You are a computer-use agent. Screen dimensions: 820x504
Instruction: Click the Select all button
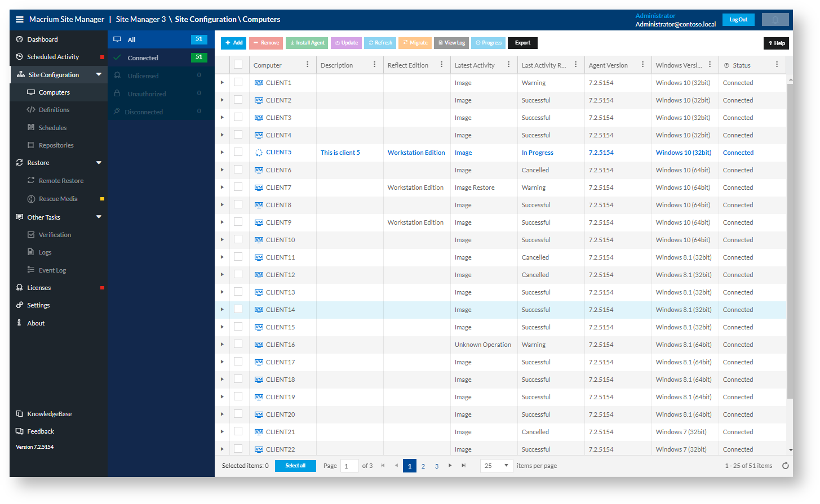pos(295,466)
